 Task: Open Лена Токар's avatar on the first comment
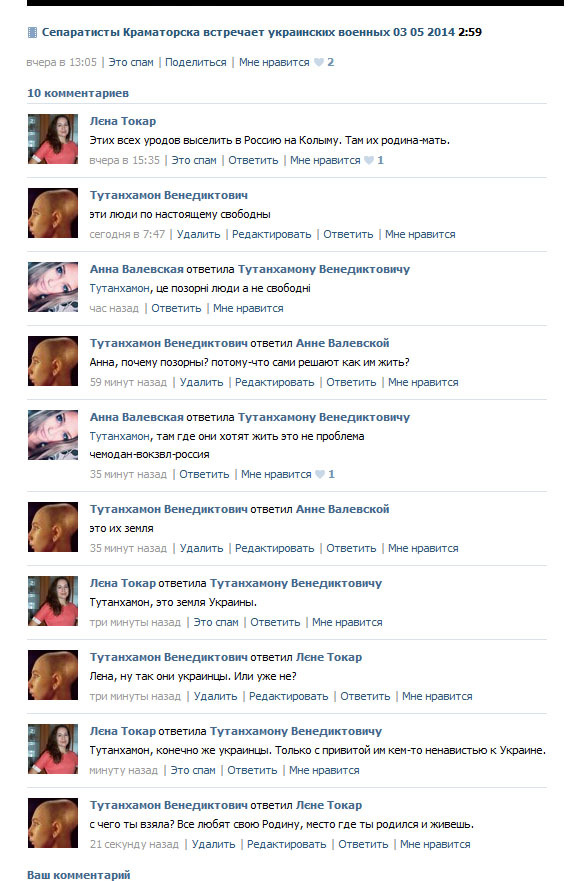(x=53, y=139)
